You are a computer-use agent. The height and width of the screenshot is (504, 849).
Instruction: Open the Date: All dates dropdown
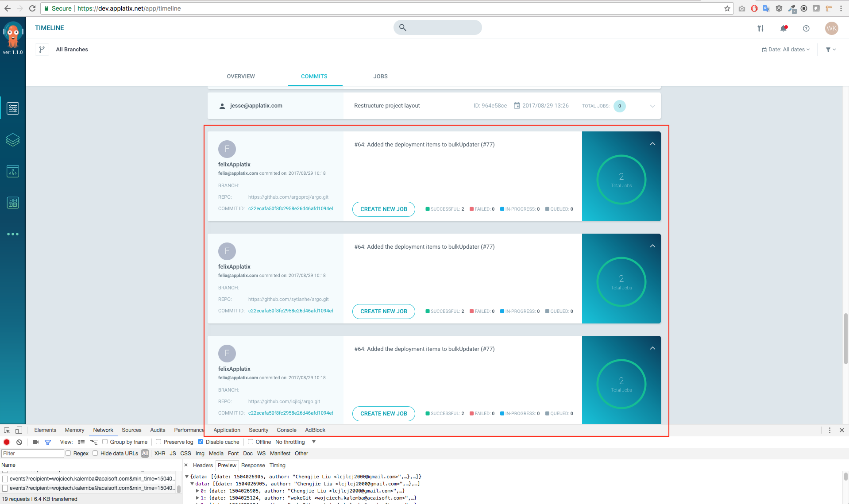(786, 49)
